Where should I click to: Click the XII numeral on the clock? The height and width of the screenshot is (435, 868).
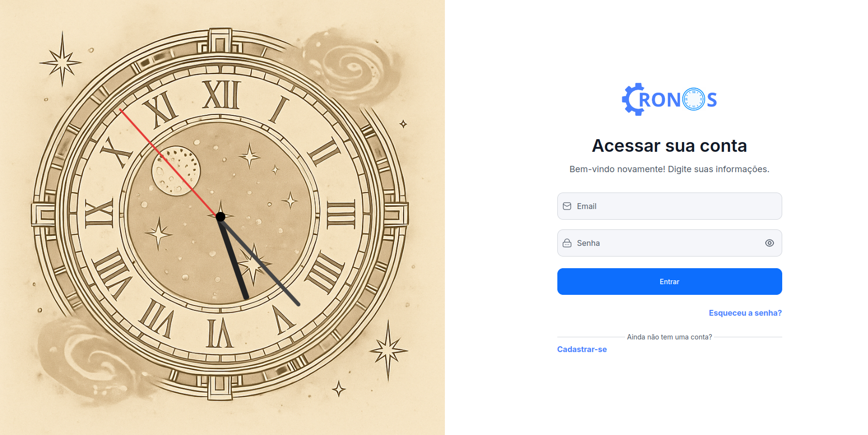221,95
